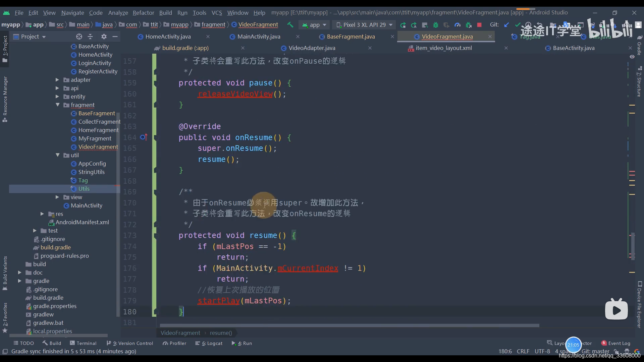
Task: Click the Git Commit checkmark icon
Action: click(518, 25)
